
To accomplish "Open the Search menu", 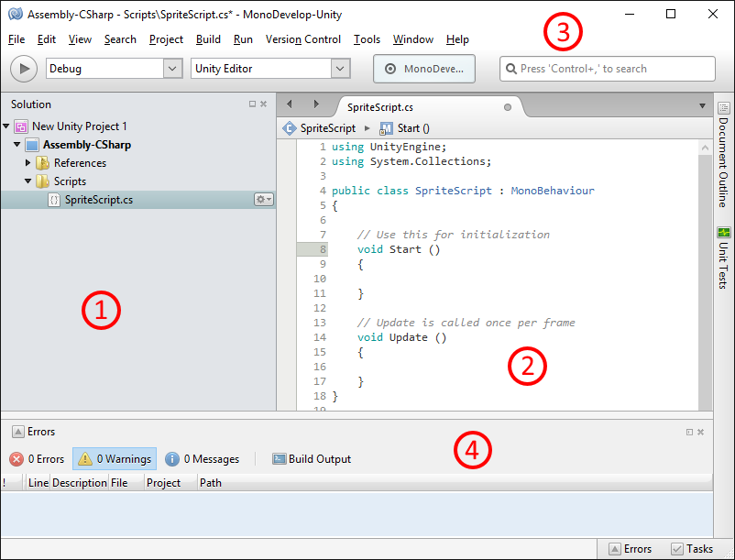I will 120,39.
